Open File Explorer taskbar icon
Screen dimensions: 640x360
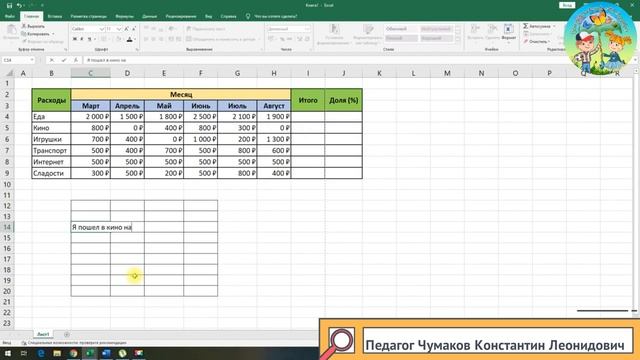click(57, 353)
